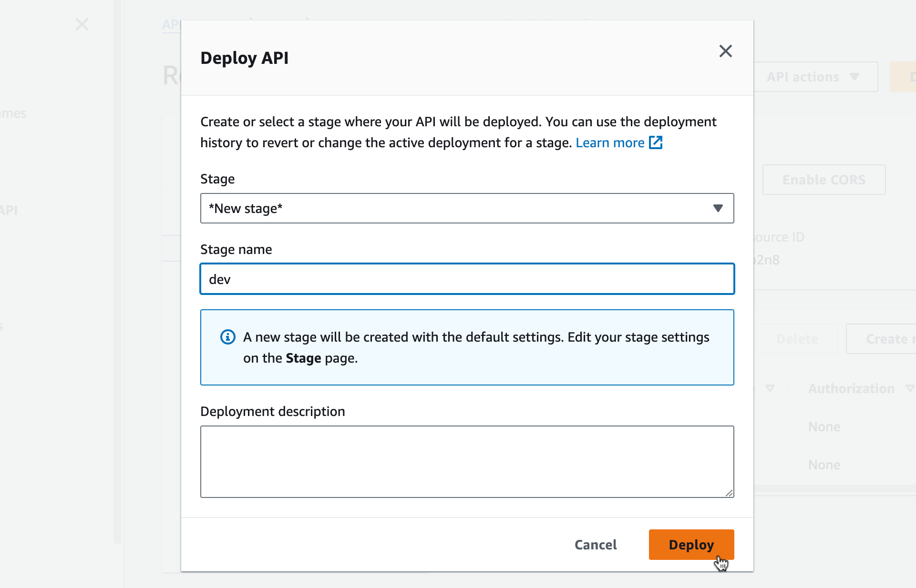Open the Learn more link
This screenshot has width=916, height=588.
(610, 142)
